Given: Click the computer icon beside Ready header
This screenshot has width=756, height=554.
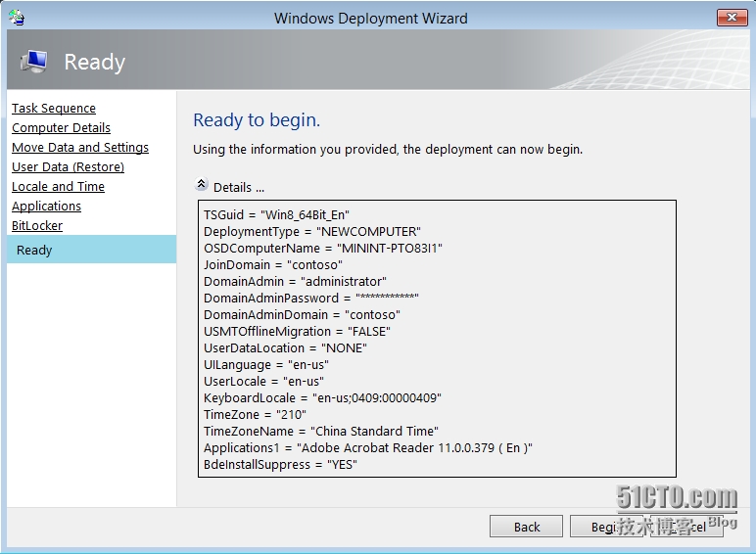Looking at the screenshot, I should [33, 62].
